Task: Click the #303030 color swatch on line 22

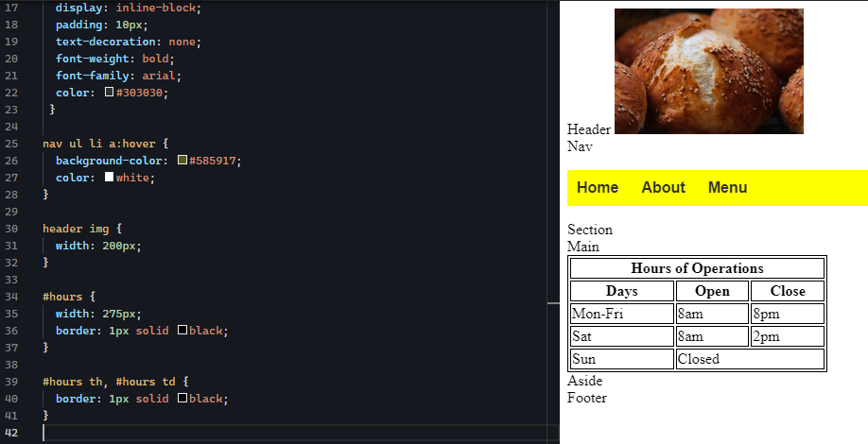Action: point(110,93)
